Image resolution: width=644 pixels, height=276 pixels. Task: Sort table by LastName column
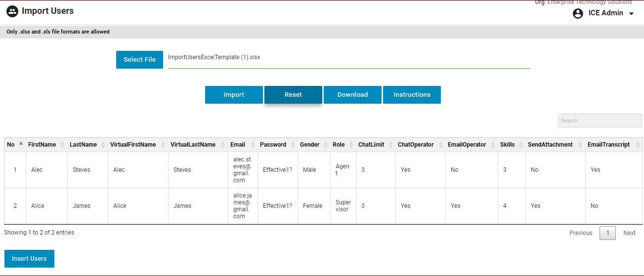pyautogui.click(x=83, y=145)
